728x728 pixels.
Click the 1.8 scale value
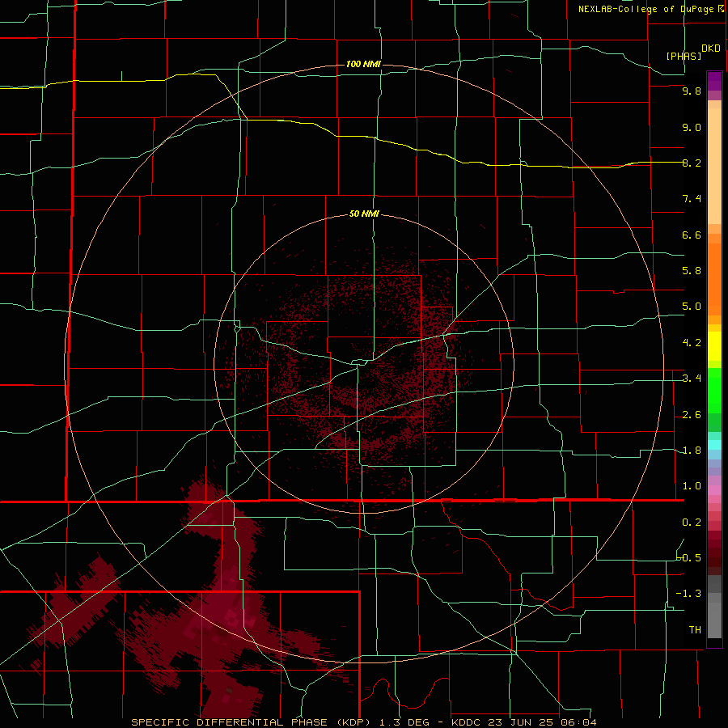(x=692, y=451)
